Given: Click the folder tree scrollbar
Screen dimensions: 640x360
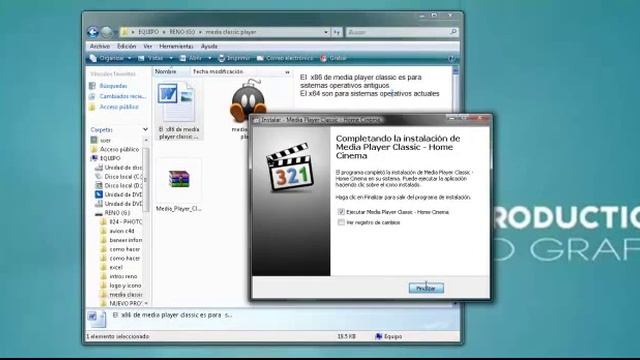Looking at the screenshot, I should pos(146,180).
